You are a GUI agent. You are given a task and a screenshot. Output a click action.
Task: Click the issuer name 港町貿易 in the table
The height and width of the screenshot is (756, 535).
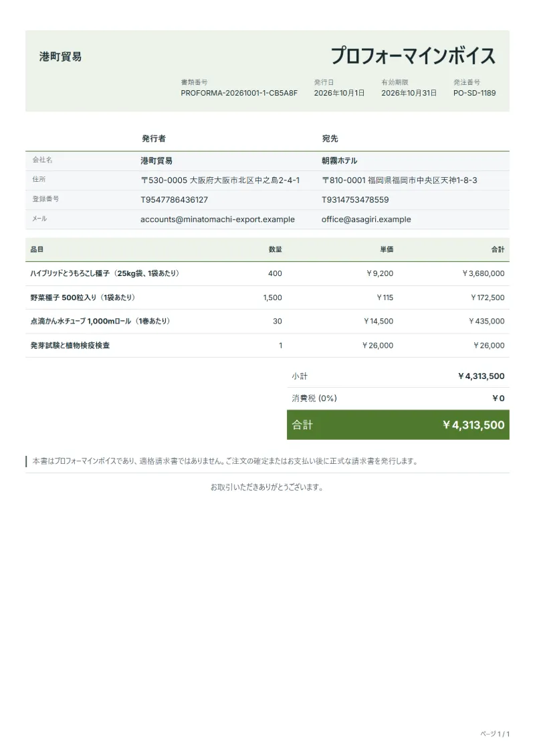point(156,161)
